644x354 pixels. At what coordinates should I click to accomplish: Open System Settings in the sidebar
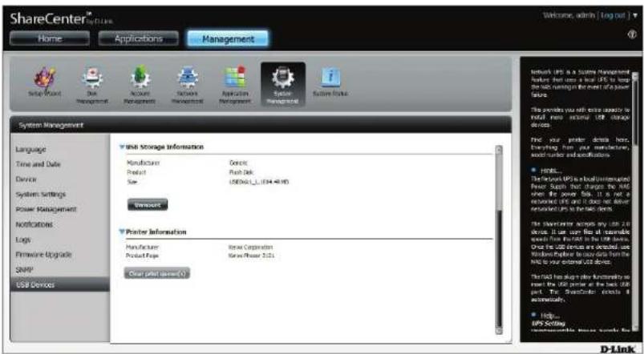point(41,194)
